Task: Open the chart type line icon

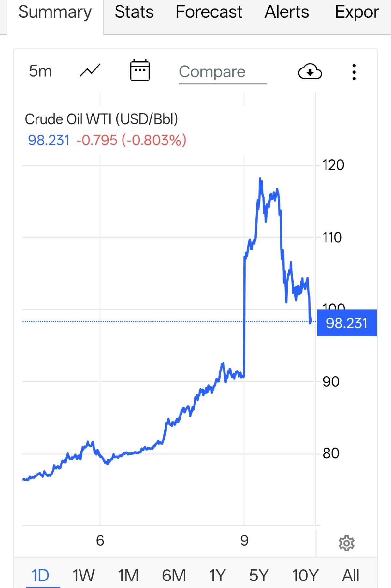Action: (90, 71)
